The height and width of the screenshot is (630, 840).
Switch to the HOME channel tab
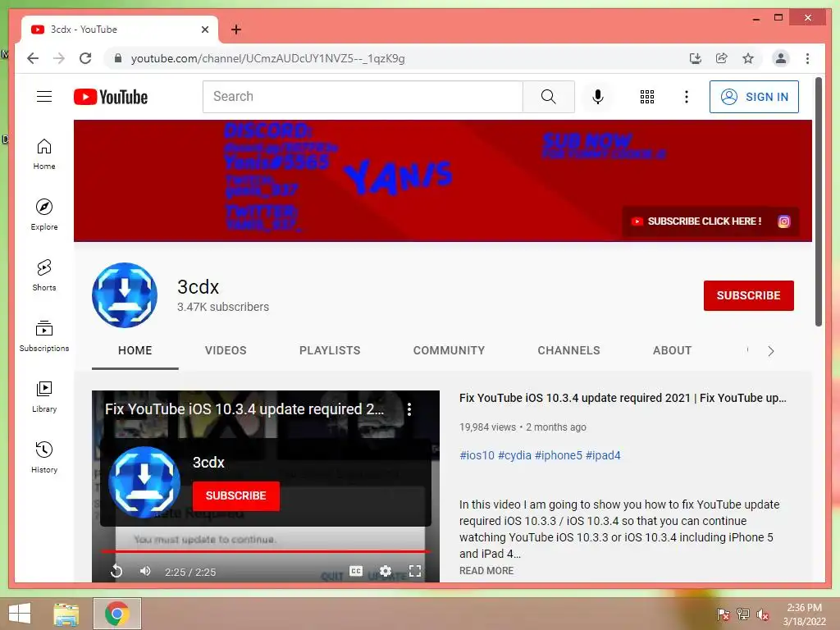135,350
